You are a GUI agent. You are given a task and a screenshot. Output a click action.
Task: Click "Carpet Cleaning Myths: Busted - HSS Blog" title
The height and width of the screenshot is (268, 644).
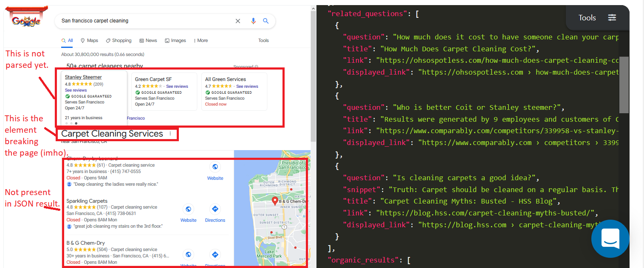[x=468, y=201]
